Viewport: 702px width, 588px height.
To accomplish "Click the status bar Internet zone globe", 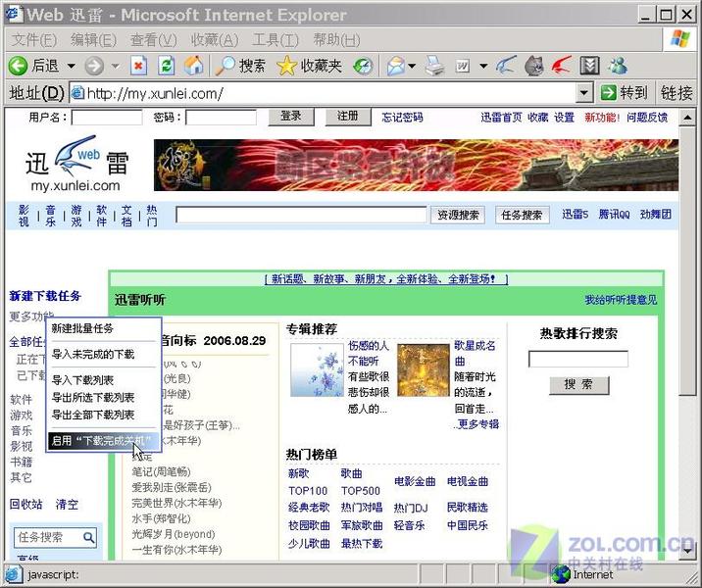I will coord(561,574).
